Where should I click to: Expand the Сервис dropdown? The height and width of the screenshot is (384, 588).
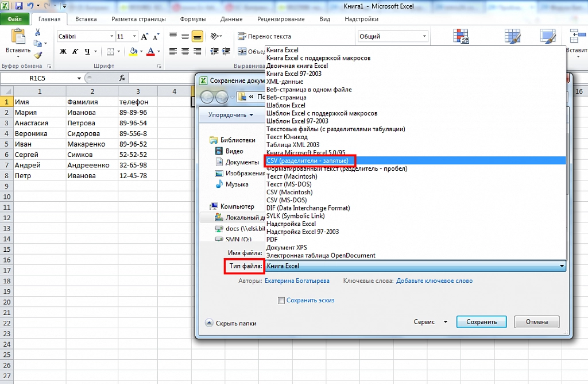[430, 322]
